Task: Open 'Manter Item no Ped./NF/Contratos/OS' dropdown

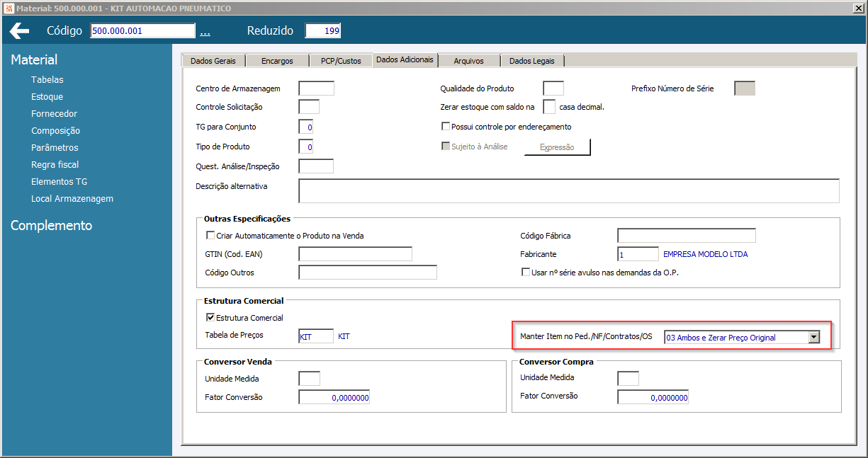Action: 814,338
